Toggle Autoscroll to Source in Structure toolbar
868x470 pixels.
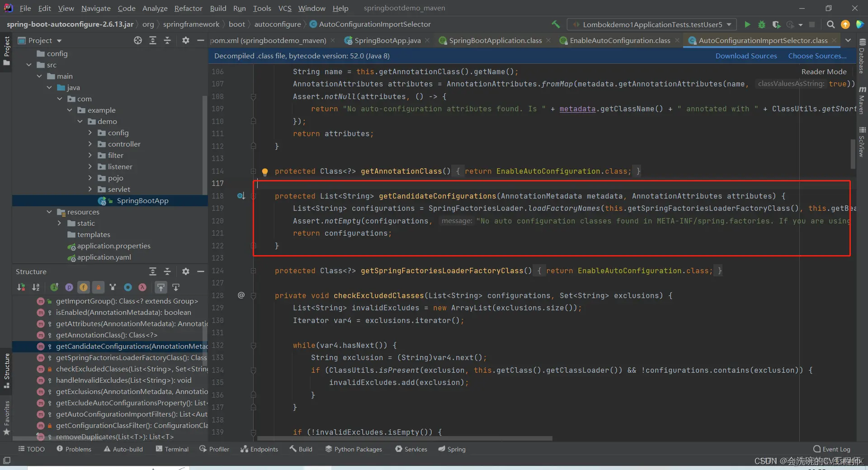(161, 287)
